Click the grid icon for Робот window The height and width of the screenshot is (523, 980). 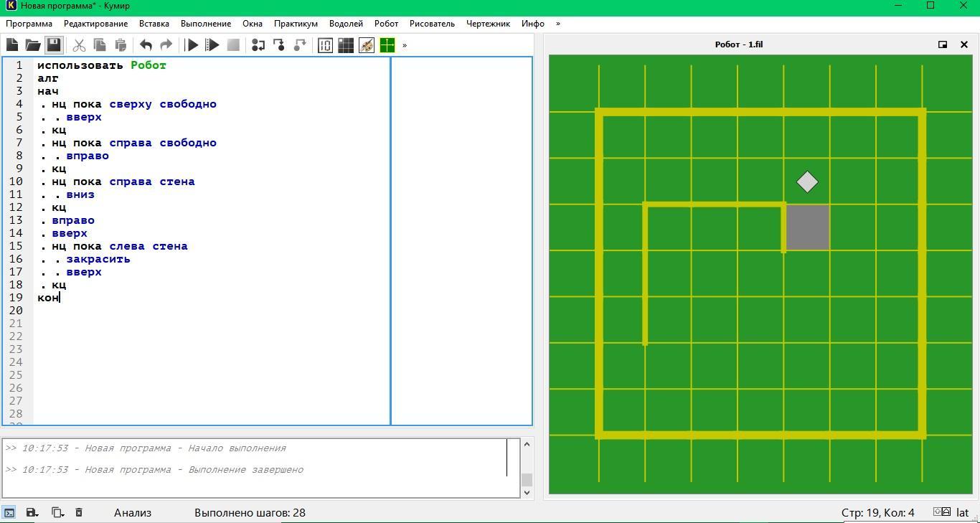pos(346,45)
